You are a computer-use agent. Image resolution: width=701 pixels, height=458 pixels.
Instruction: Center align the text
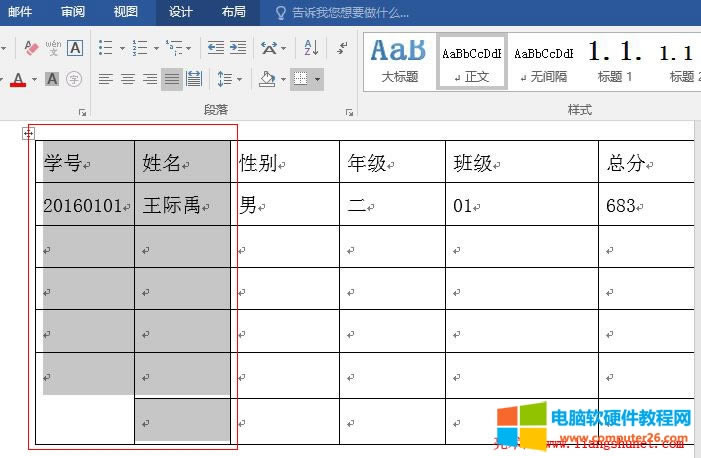click(x=128, y=80)
